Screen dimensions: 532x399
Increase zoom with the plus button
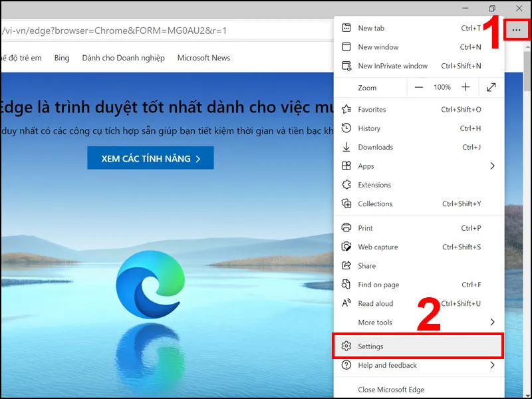coord(465,87)
